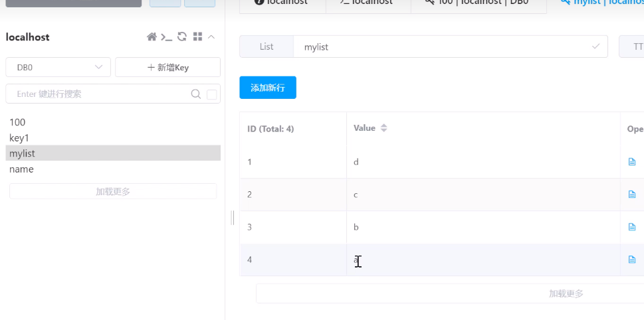644x320 pixels.
Task: View the detail icon for row a
Action: point(632,260)
